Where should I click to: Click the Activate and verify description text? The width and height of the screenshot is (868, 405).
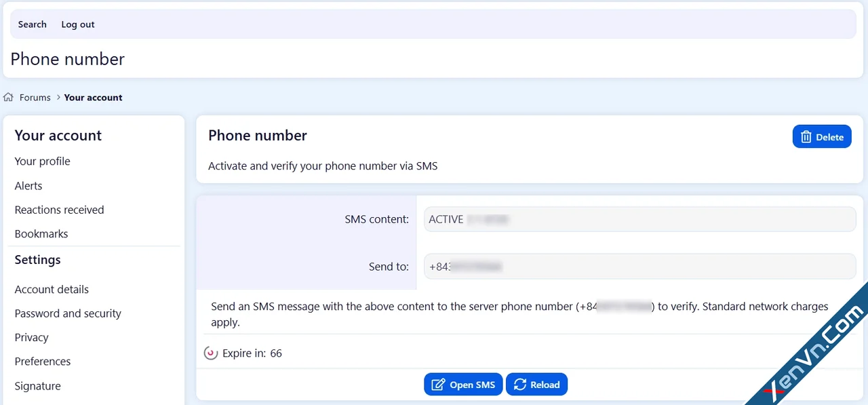click(x=323, y=166)
